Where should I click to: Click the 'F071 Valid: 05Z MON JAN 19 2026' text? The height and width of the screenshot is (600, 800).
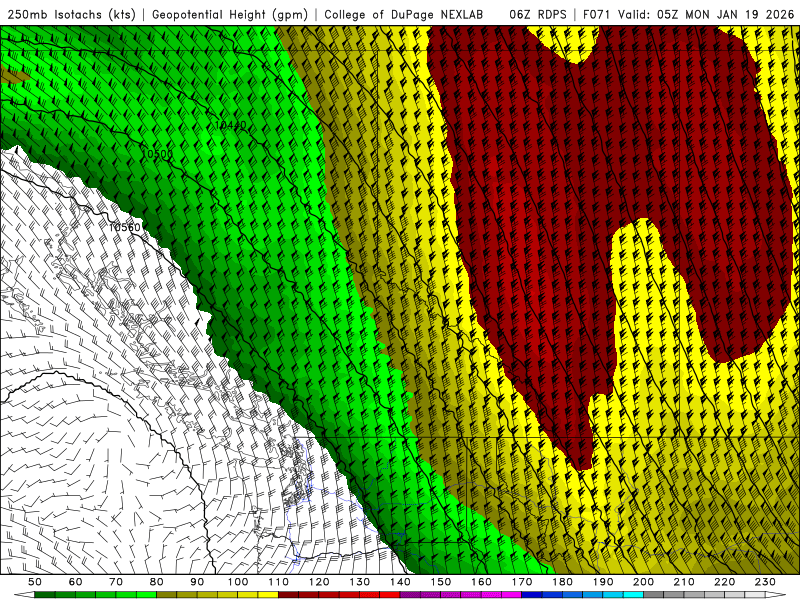(x=688, y=14)
